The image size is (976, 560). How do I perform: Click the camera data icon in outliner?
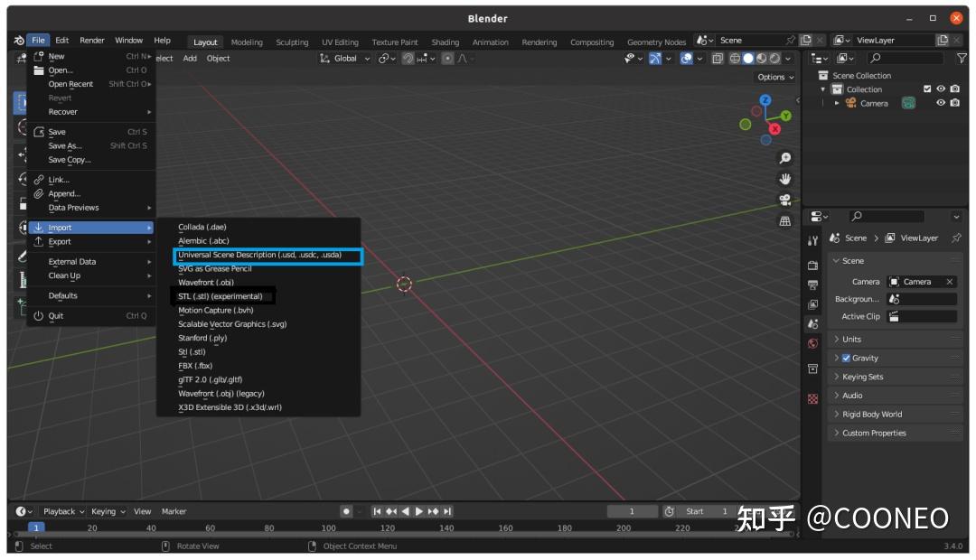coord(909,103)
